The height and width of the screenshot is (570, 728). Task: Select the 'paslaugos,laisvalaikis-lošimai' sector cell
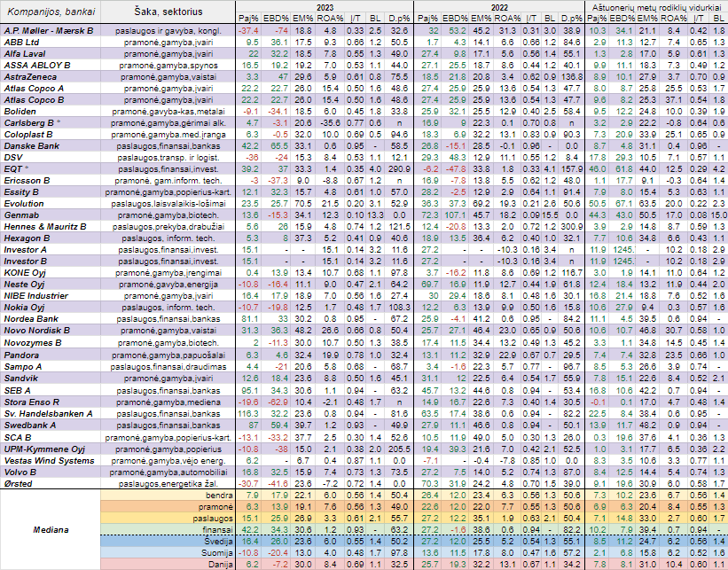click(168, 203)
